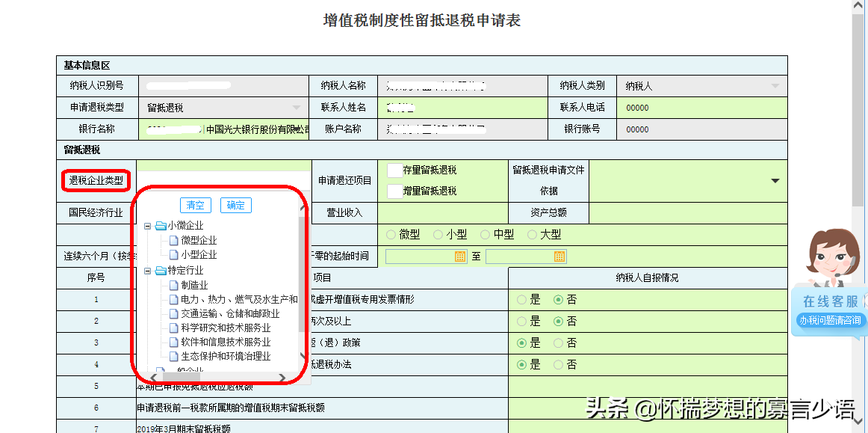The height and width of the screenshot is (433, 868).
Task: Select 小型企业 in the tree list
Action: 199,254
